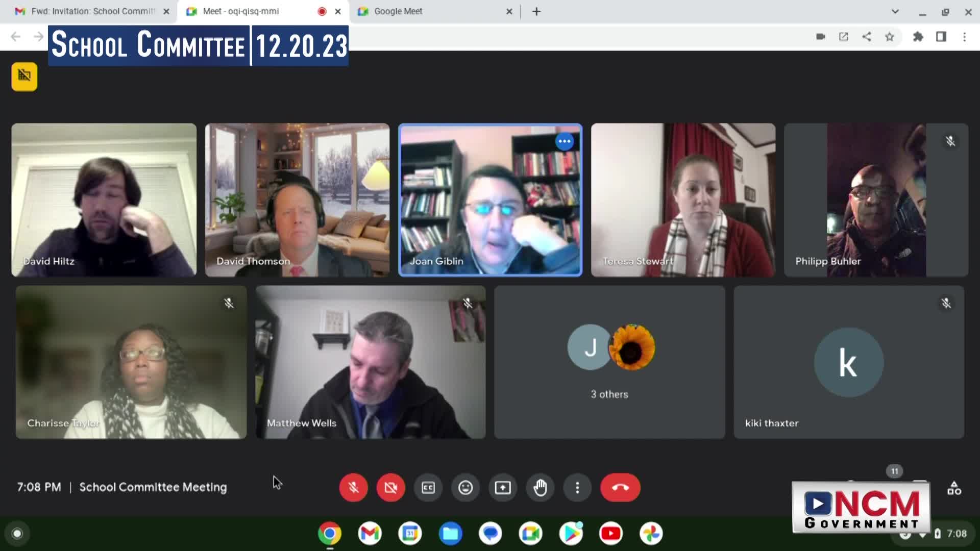Open the emoji reactions picker
The height and width of the screenshot is (551, 980).
pyautogui.click(x=465, y=488)
